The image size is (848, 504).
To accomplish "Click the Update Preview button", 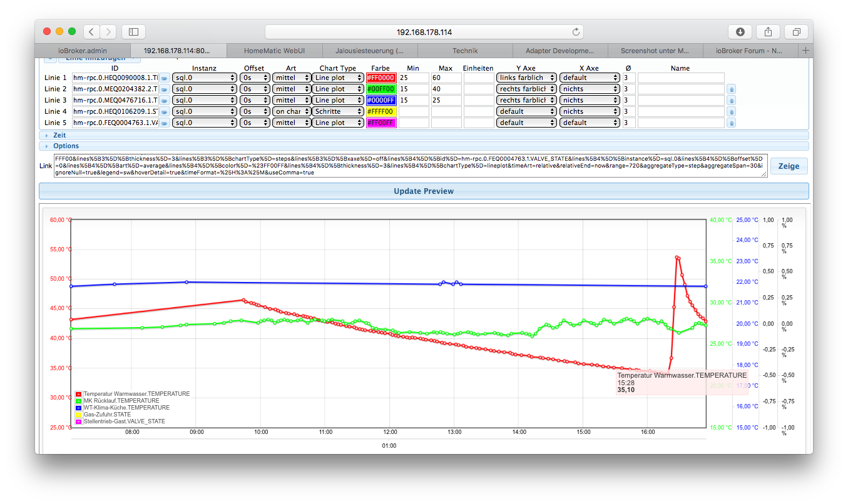I will point(424,191).
